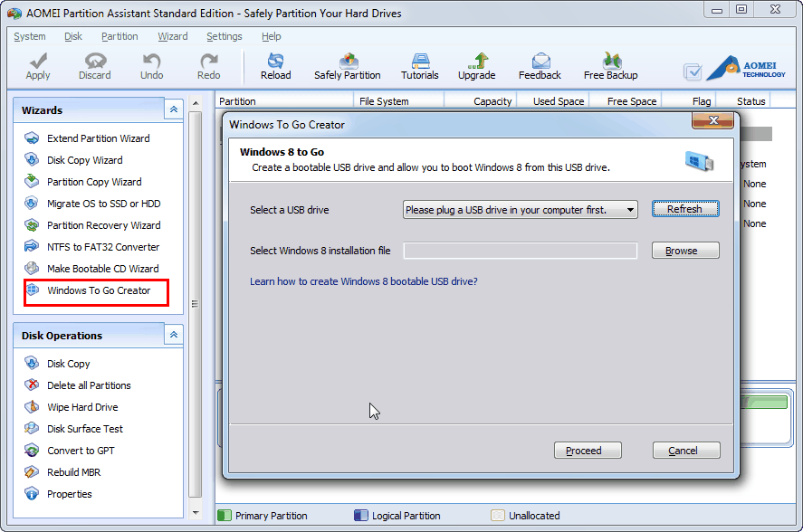Open the System menu
Image resolution: width=803 pixels, height=532 pixels.
(30, 36)
